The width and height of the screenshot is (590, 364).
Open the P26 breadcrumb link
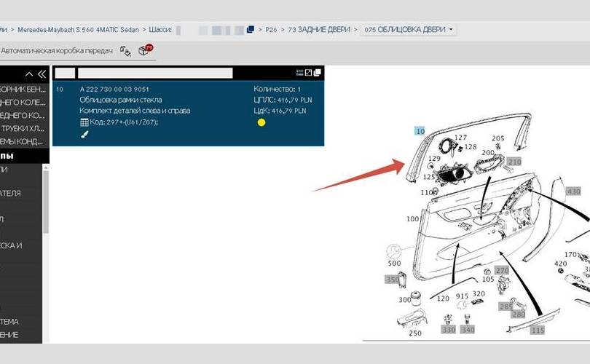point(271,30)
